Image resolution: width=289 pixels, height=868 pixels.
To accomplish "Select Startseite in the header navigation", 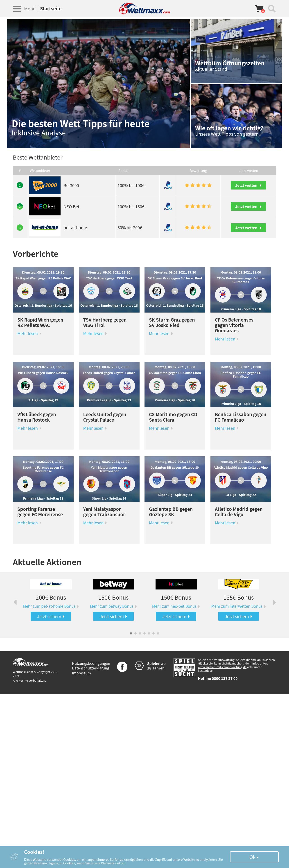I will tap(51, 9).
